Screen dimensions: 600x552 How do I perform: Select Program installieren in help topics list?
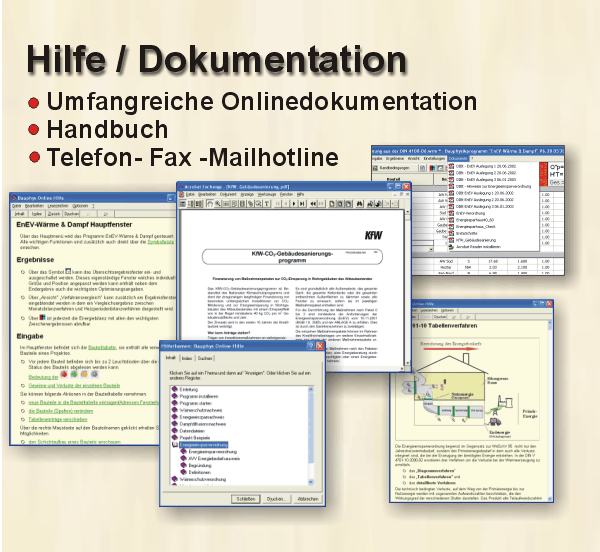point(199,396)
